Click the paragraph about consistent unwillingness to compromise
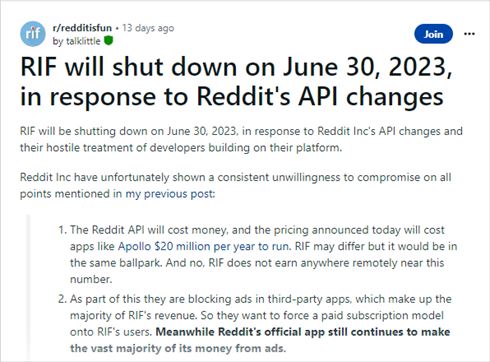490x362 pixels. pos(236,185)
